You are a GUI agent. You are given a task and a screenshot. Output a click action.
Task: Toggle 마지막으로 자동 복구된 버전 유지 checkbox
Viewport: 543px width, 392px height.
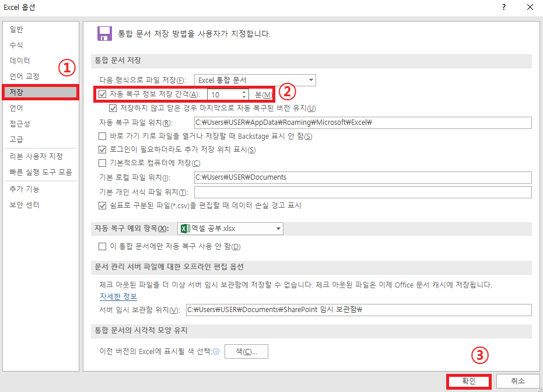(113, 108)
